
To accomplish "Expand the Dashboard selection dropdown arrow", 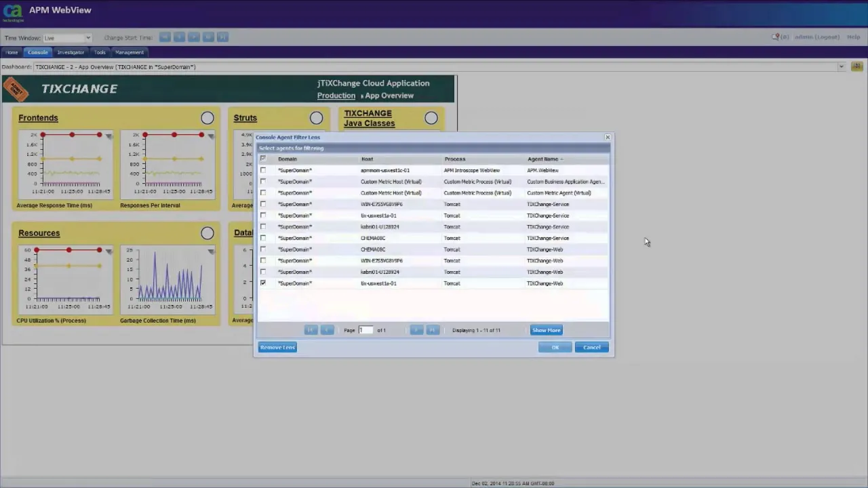I will 841,66.
